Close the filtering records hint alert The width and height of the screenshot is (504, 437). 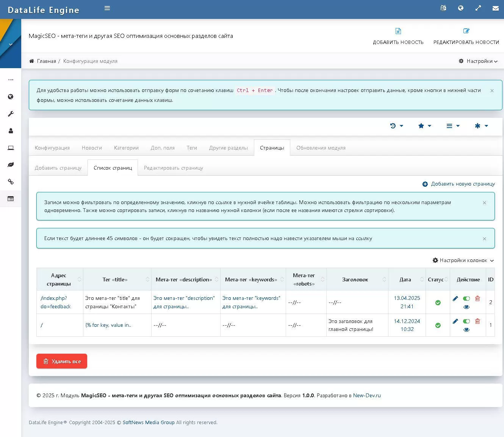484,203
